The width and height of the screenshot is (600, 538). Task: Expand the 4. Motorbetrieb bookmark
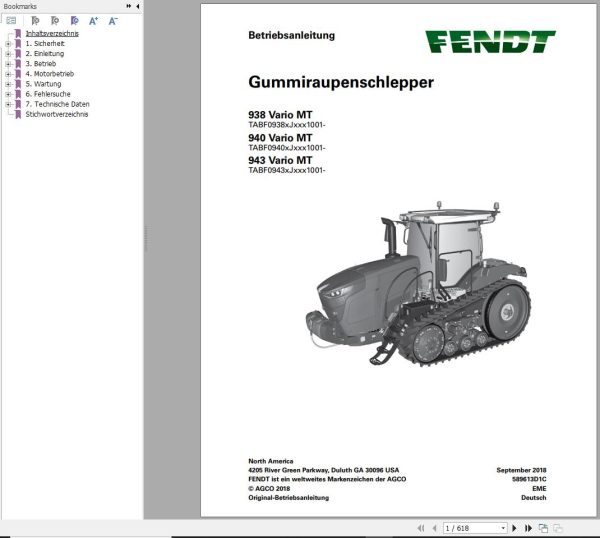8,74
